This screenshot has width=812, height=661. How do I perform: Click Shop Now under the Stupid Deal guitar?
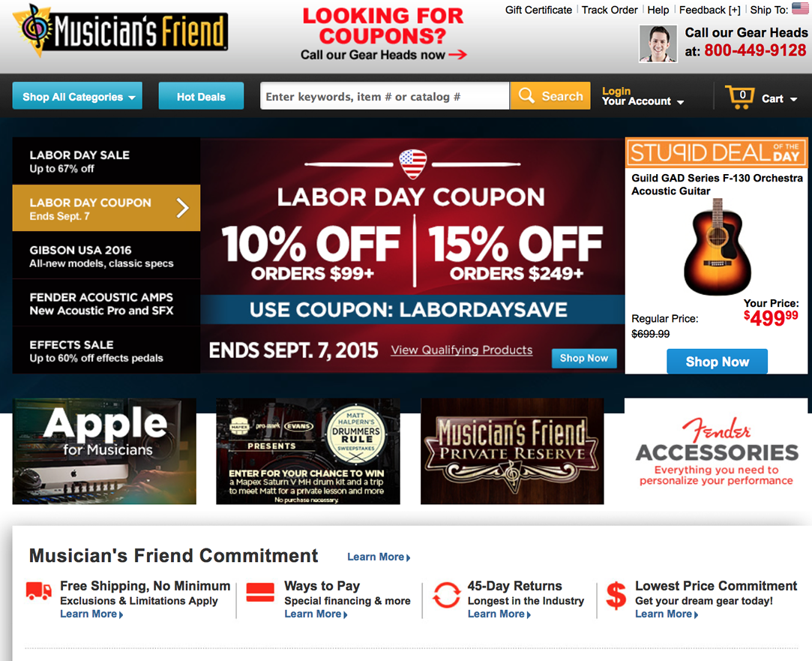click(717, 362)
